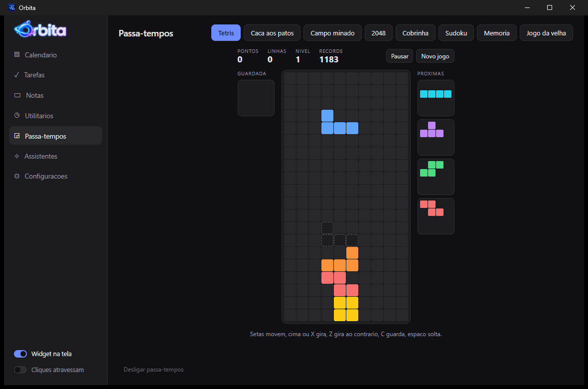Switch to the Memoria game
588x389 pixels.
coord(497,33)
